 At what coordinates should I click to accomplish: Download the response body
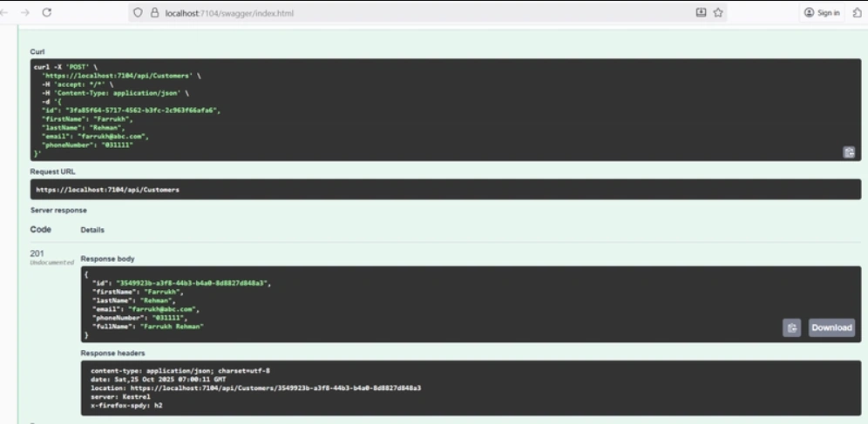831,328
